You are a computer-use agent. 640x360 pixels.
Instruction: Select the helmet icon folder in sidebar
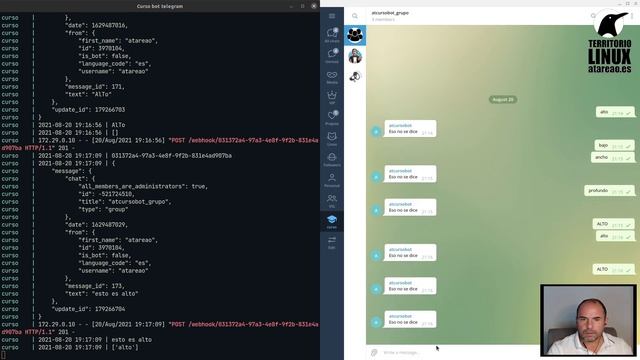point(332,159)
